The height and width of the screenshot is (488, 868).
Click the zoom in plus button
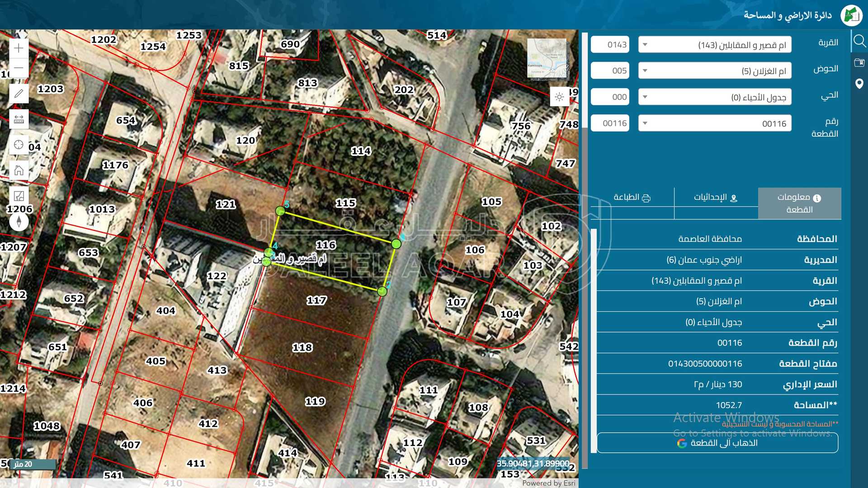pyautogui.click(x=19, y=48)
